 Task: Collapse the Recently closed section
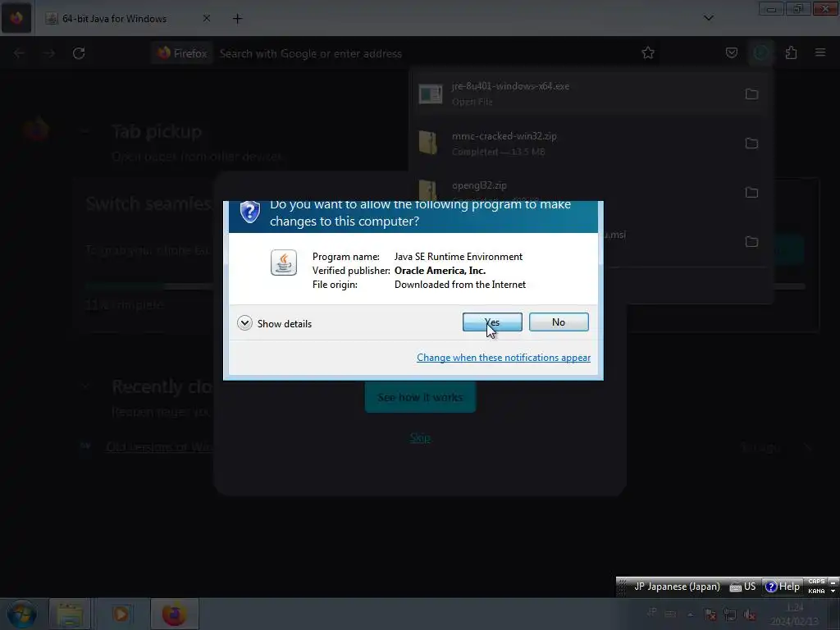[x=84, y=386]
